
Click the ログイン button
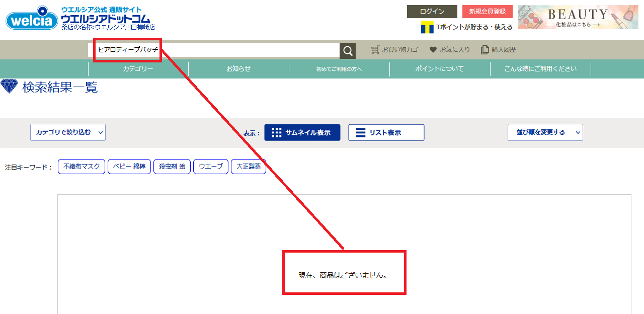tap(432, 12)
